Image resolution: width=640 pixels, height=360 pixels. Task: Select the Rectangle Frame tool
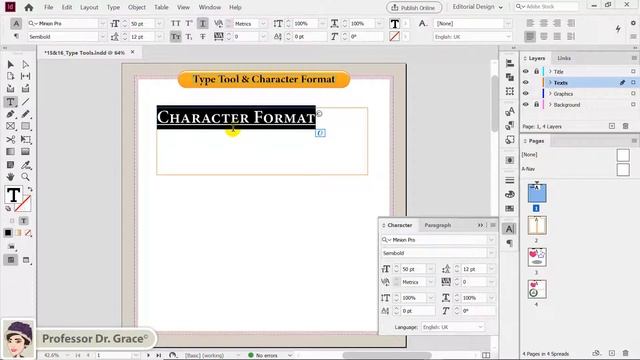(x=11, y=127)
